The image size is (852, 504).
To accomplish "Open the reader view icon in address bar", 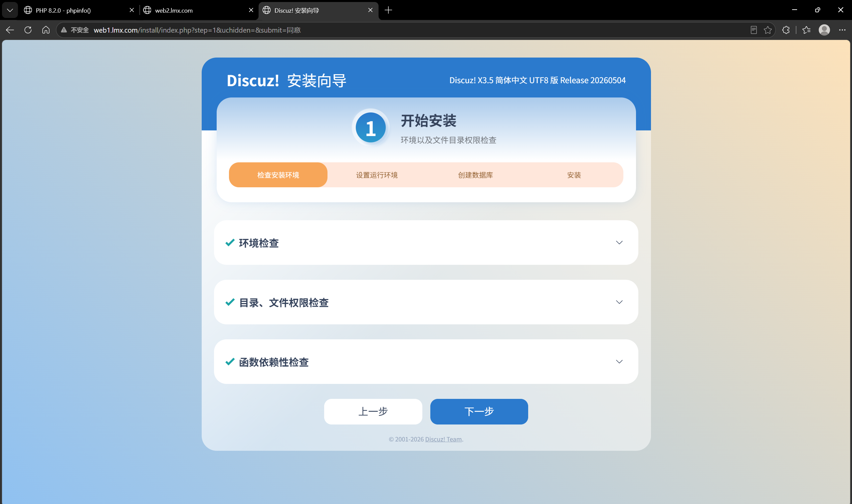I will tap(753, 30).
